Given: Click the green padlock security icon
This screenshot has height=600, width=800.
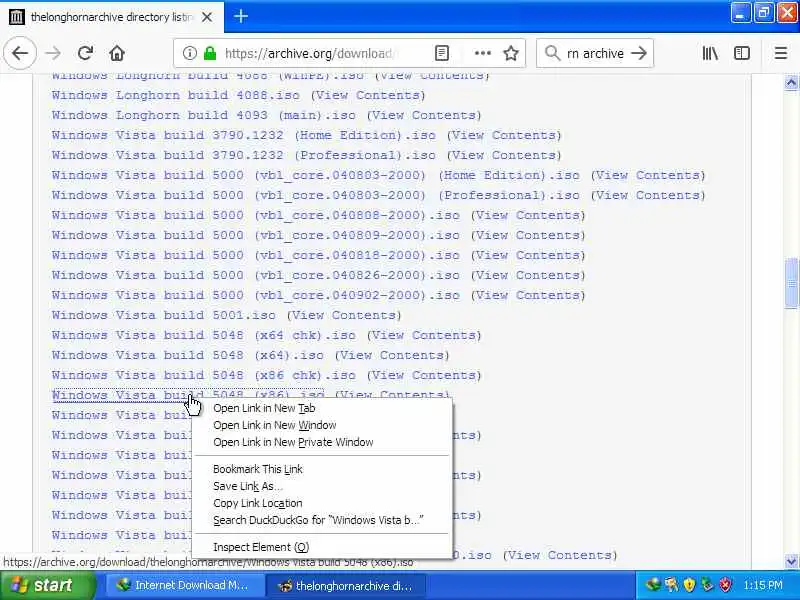Looking at the screenshot, I should (x=210, y=53).
